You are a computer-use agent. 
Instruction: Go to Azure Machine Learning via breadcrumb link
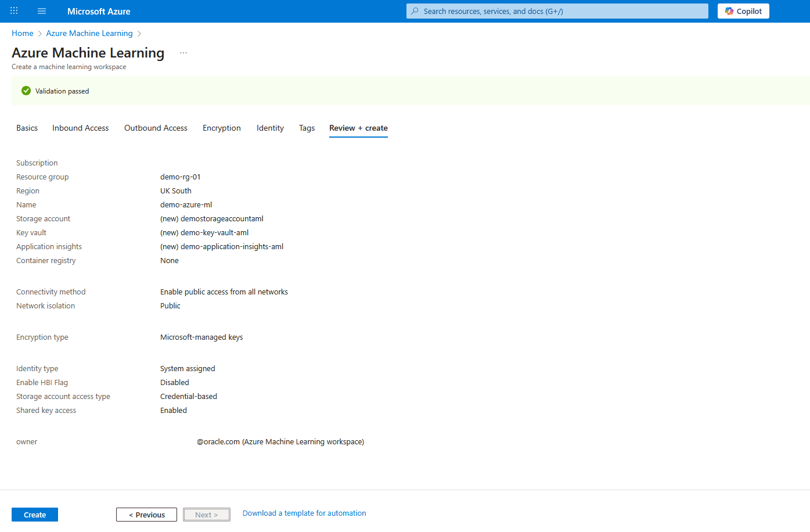(89, 33)
